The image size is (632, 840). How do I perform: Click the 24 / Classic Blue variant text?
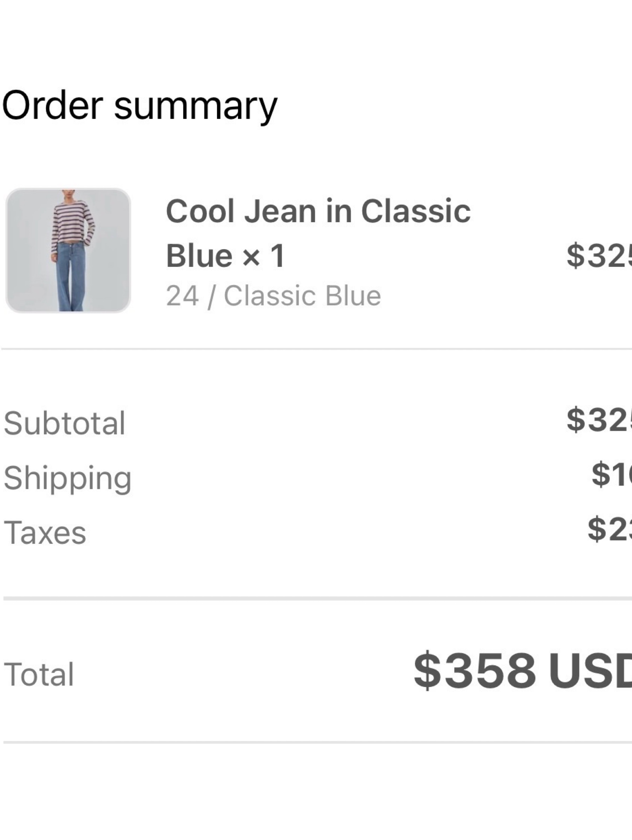[274, 296]
